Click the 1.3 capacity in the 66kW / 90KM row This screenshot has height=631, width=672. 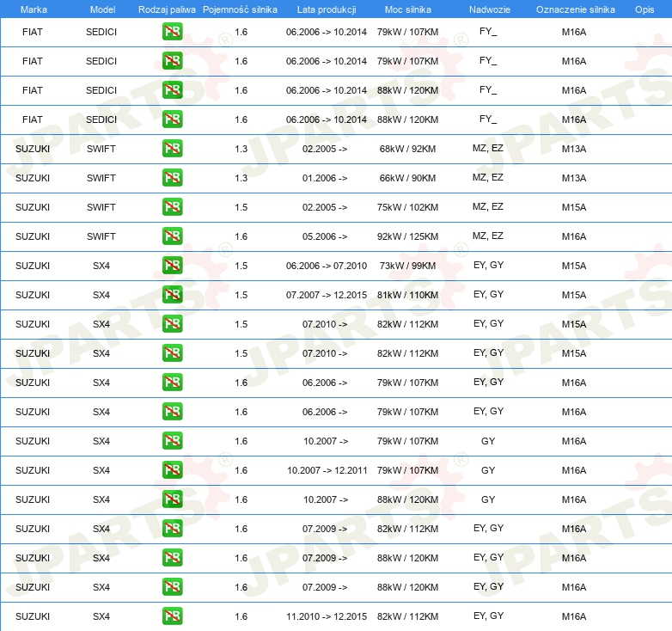pos(241,178)
